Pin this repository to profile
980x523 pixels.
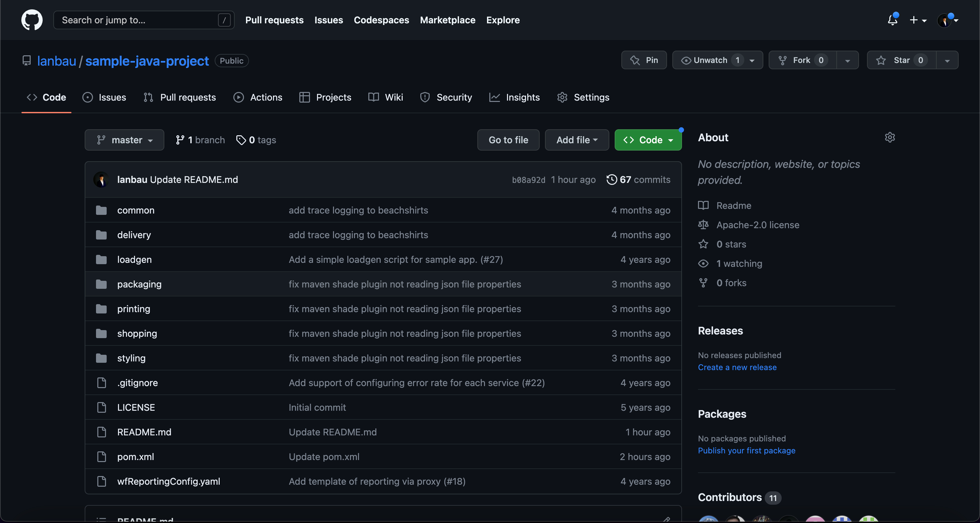pyautogui.click(x=644, y=60)
